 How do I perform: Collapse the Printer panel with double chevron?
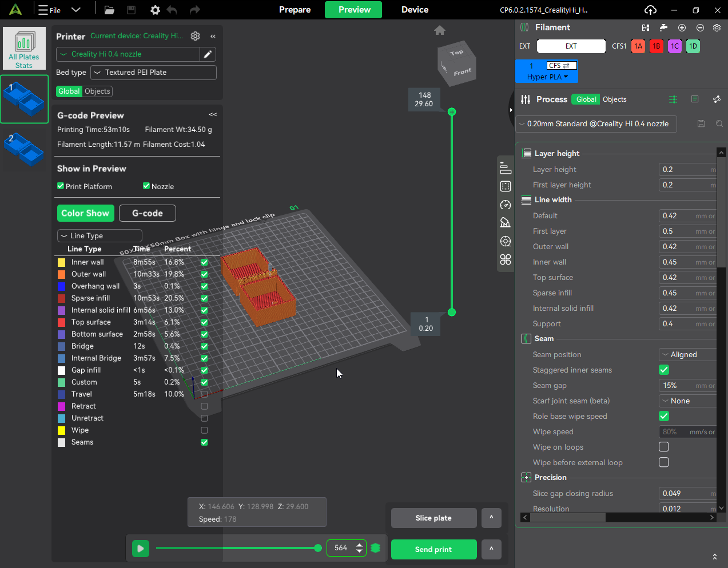[213, 36]
